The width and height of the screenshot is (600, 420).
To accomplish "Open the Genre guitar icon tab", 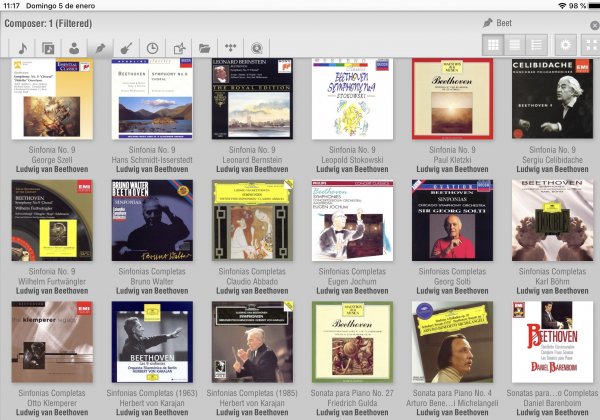I will tap(126, 48).
